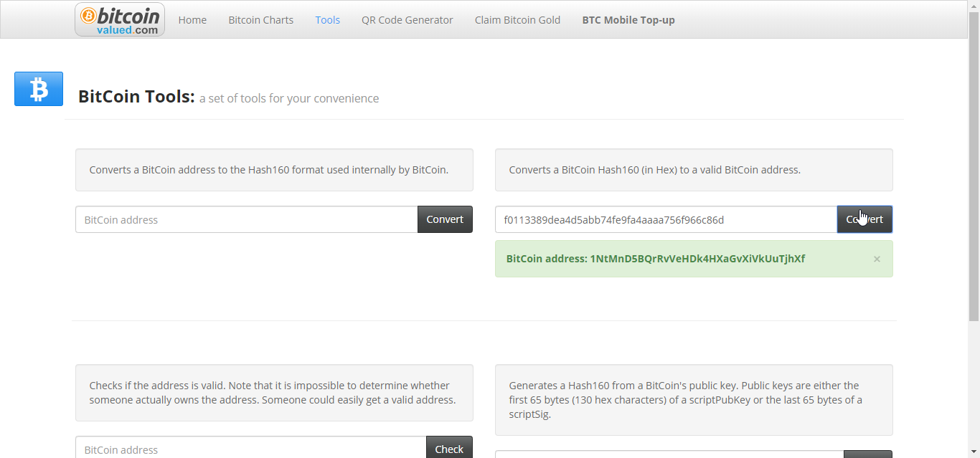The height and width of the screenshot is (458, 980).
Task: Open BTC Mobile Top-up link
Action: pyautogui.click(x=628, y=20)
